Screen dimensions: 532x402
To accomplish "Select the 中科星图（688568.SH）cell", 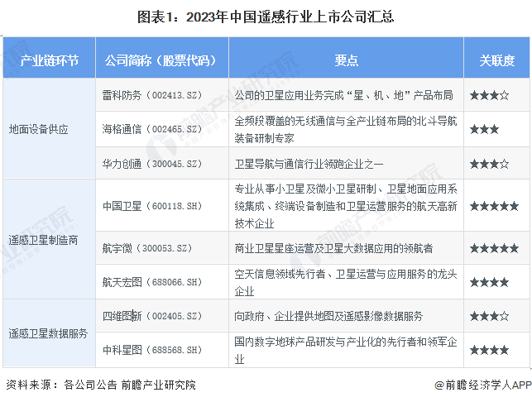I will [162, 350].
